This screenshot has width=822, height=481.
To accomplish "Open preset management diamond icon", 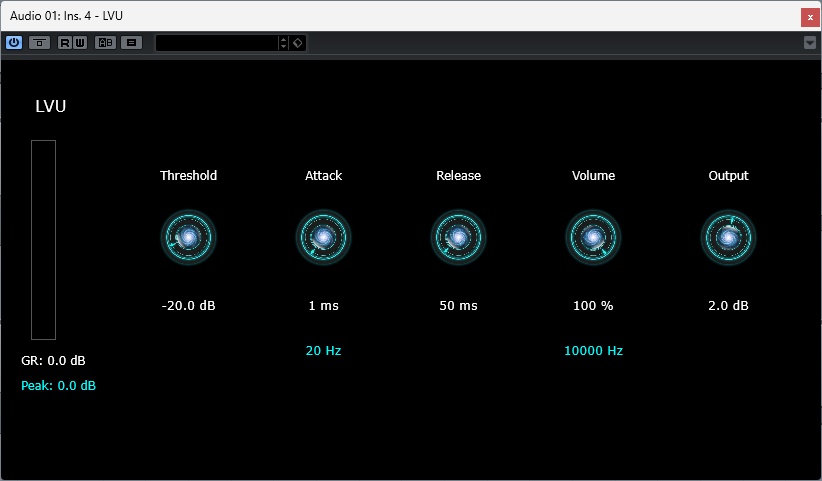I will 298,43.
